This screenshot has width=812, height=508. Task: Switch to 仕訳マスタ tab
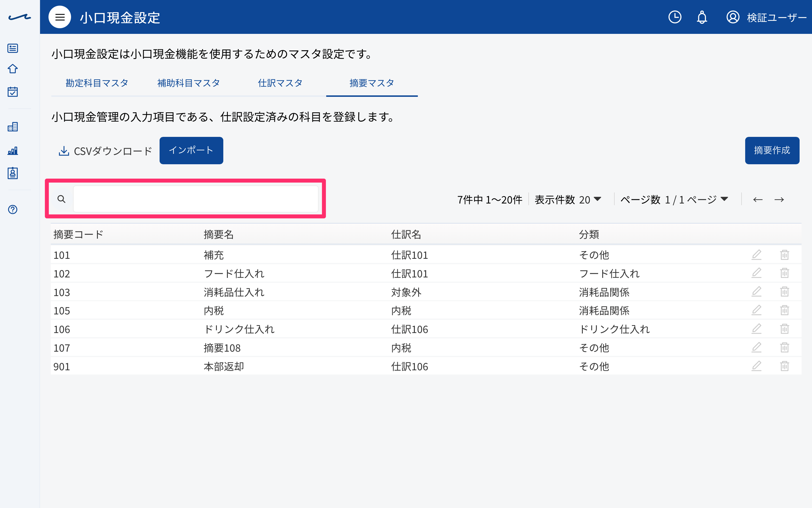click(x=280, y=83)
